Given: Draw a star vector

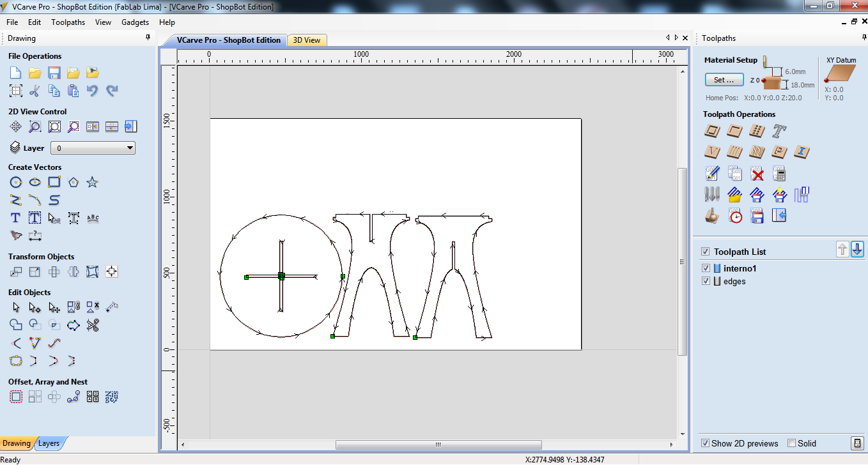Looking at the screenshot, I should (93, 183).
